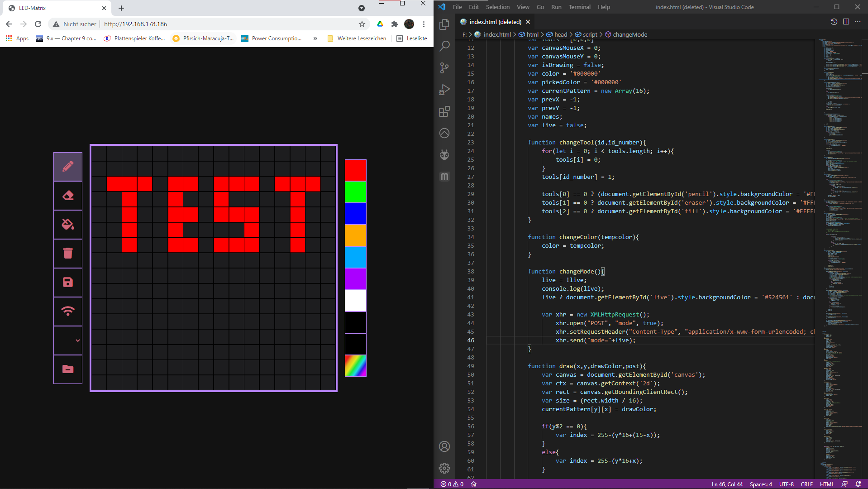Toggle live mode with WiFi icon
Viewport: 868px width, 489px height.
68,312
